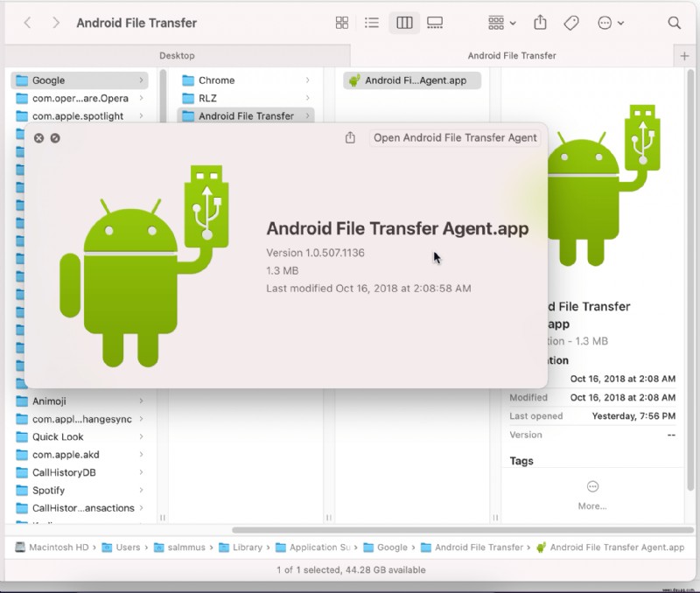
Task: Expand the Spotify folder chevron
Action: click(x=141, y=491)
